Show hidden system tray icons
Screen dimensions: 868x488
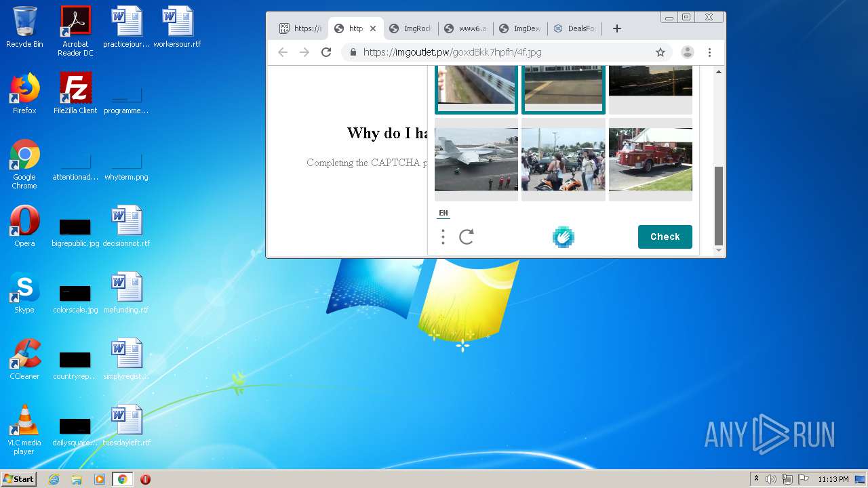click(756, 479)
